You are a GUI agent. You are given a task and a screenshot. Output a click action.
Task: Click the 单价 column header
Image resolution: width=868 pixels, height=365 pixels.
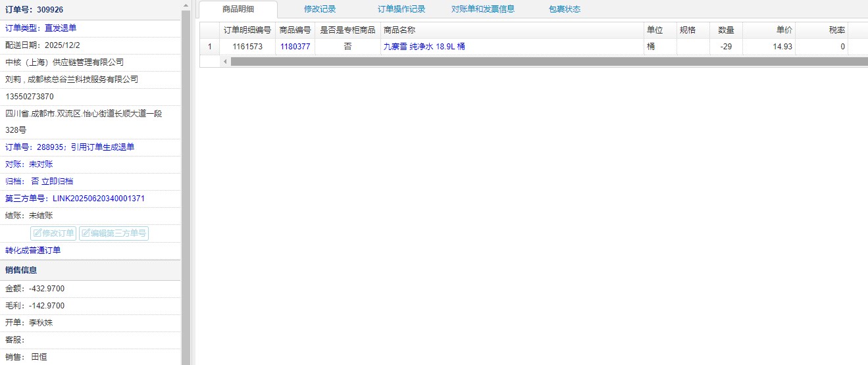pyautogui.click(x=769, y=30)
